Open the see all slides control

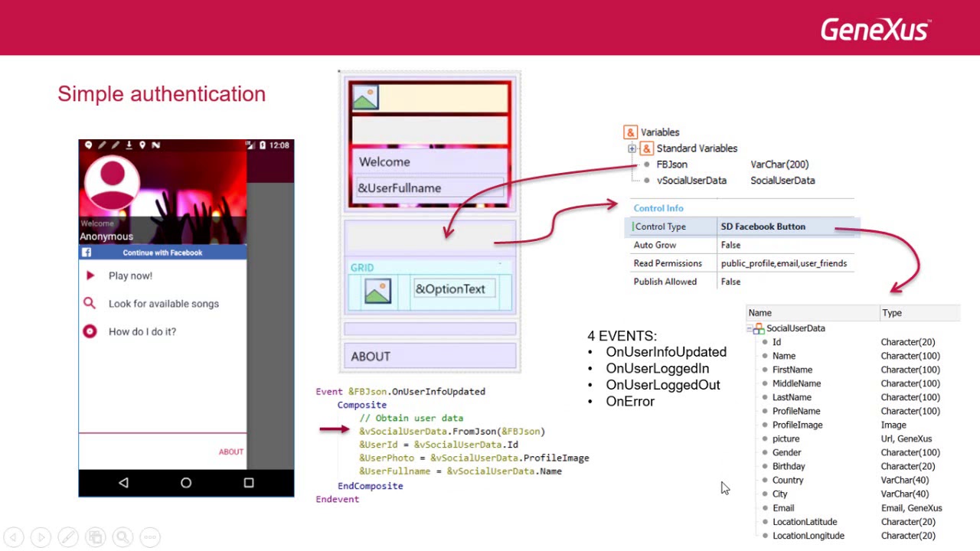point(95,538)
